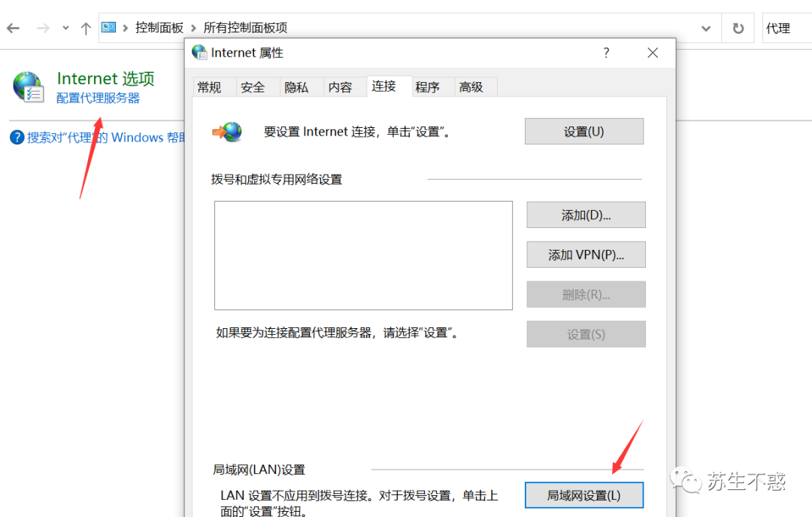The width and height of the screenshot is (812, 517).
Task: Click the 设置(U) button
Action: pos(584,131)
